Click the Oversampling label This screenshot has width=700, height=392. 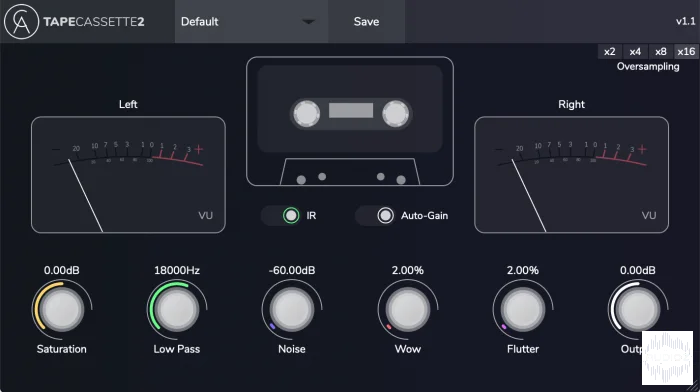[x=648, y=67]
